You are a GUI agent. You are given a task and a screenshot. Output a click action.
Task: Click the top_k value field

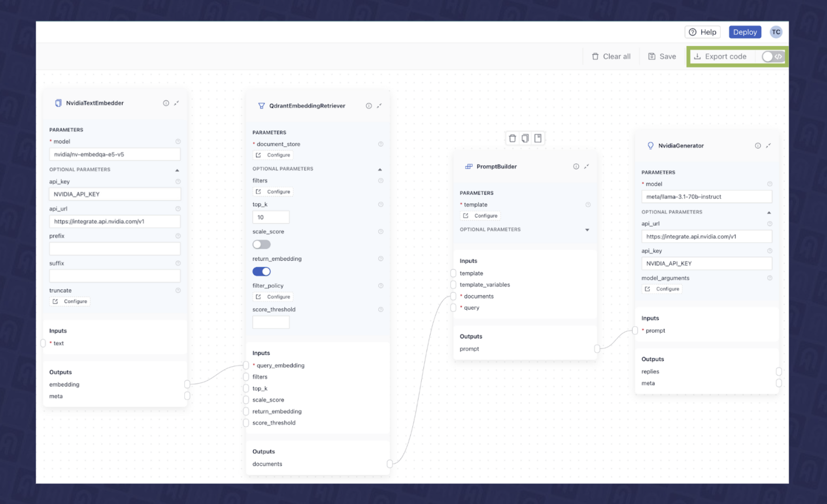[271, 217]
